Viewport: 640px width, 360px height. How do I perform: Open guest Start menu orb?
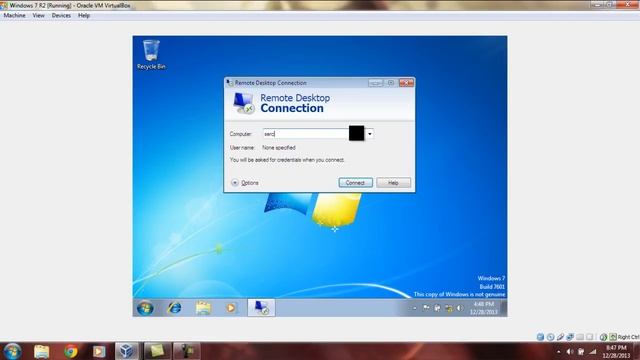[x=145, y=307]
